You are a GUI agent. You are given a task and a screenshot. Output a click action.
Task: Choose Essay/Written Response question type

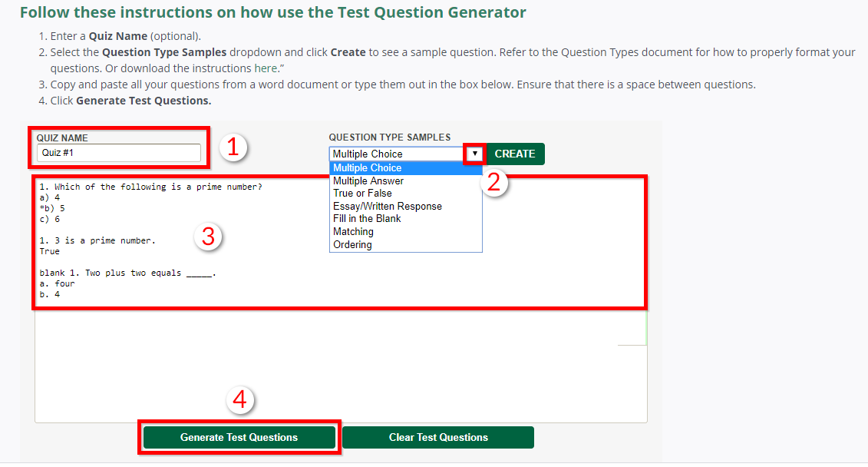point(387,206)
